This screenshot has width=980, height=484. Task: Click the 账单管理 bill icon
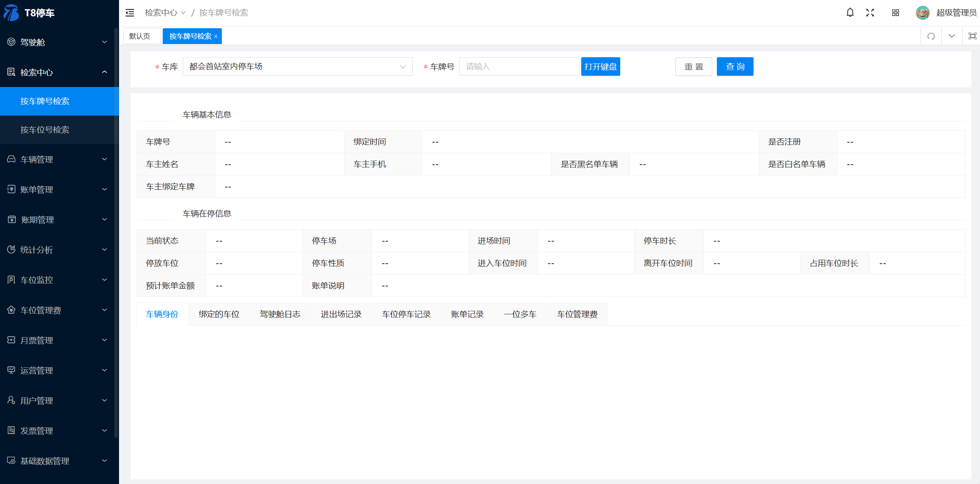tap(11, 189)
